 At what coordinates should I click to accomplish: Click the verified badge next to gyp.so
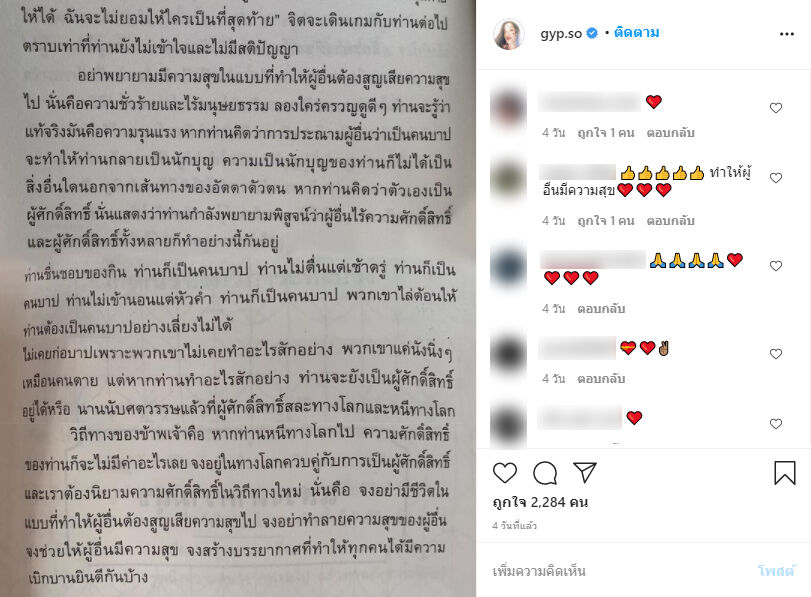click(592, 33)
